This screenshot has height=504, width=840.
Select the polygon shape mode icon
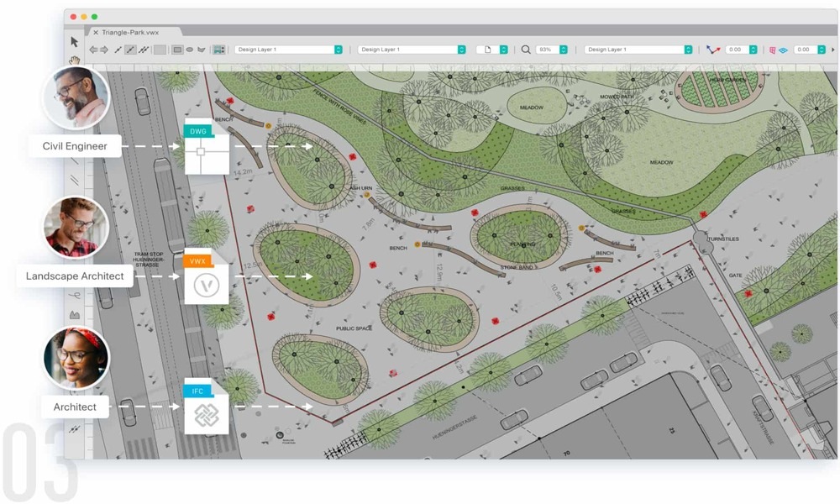[202, 50]
